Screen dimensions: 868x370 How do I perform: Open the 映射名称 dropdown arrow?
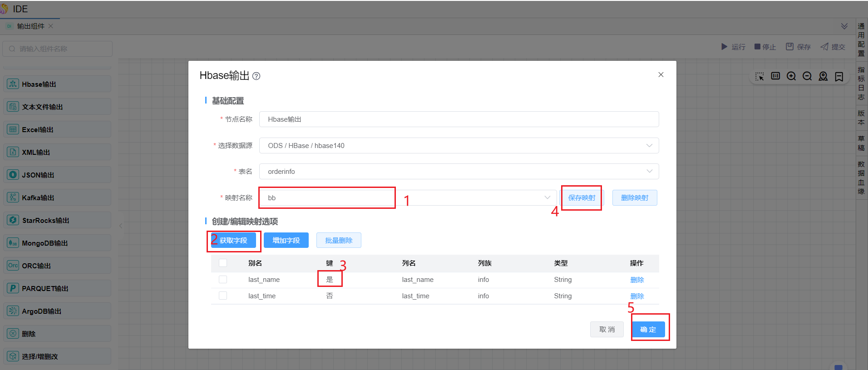click(547, 197)
